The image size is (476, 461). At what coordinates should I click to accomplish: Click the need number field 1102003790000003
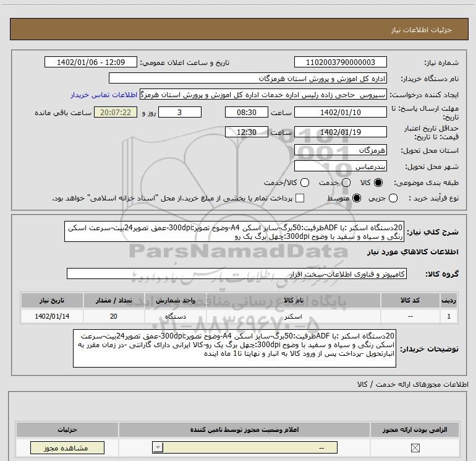tap(340, 62)
